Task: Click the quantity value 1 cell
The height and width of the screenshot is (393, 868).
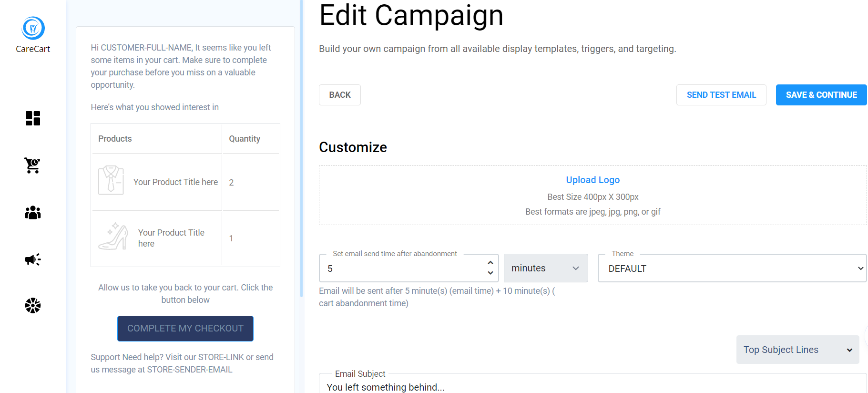Action: 251,238
